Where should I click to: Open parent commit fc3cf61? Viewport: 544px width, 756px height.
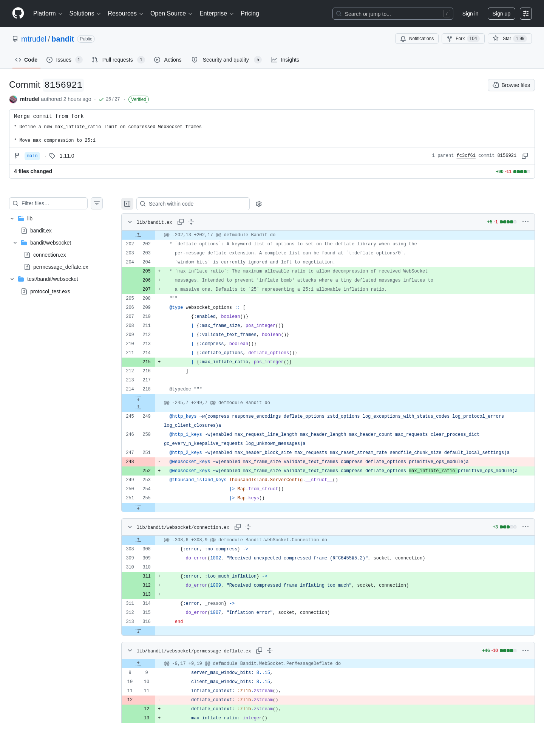click(x=466, y=156)
